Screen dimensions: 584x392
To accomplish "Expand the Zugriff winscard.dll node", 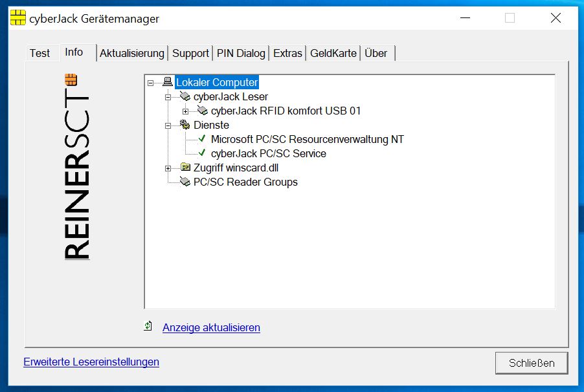I will coord(168,168).
